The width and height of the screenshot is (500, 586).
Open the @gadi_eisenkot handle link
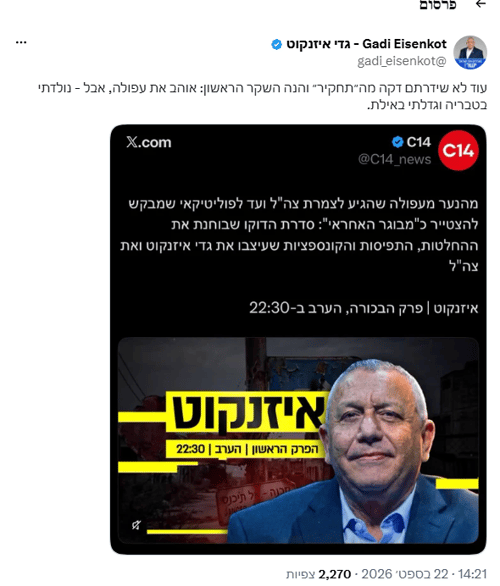402,61
